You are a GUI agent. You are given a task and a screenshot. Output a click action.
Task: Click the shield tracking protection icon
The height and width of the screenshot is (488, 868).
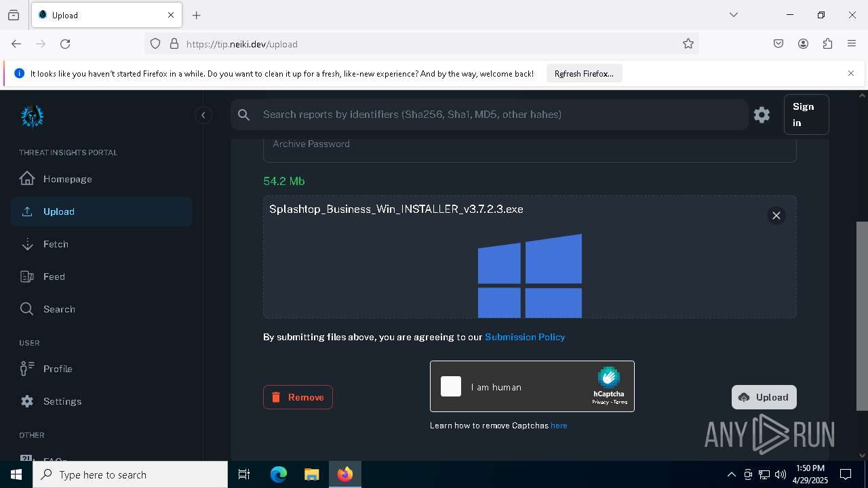[155, 43]
